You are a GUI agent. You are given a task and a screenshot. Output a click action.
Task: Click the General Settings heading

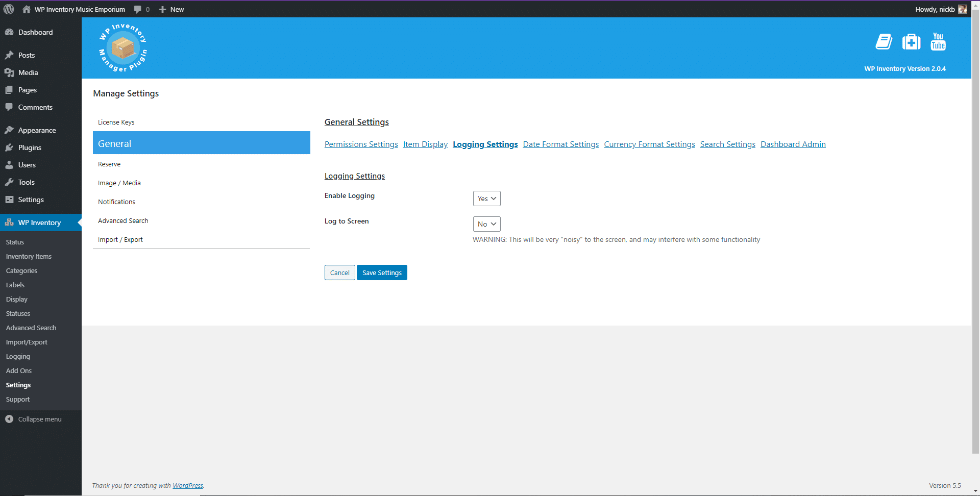point(357,122)
